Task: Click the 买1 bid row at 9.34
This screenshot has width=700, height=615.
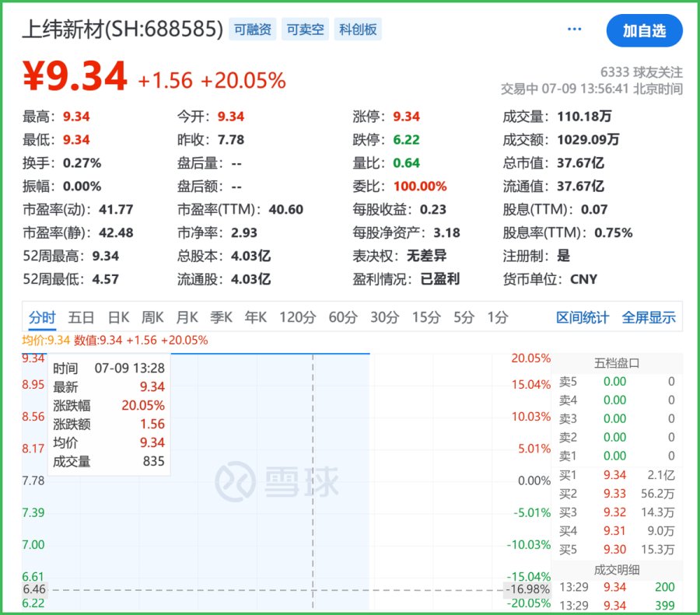Action: pos(617,475)
